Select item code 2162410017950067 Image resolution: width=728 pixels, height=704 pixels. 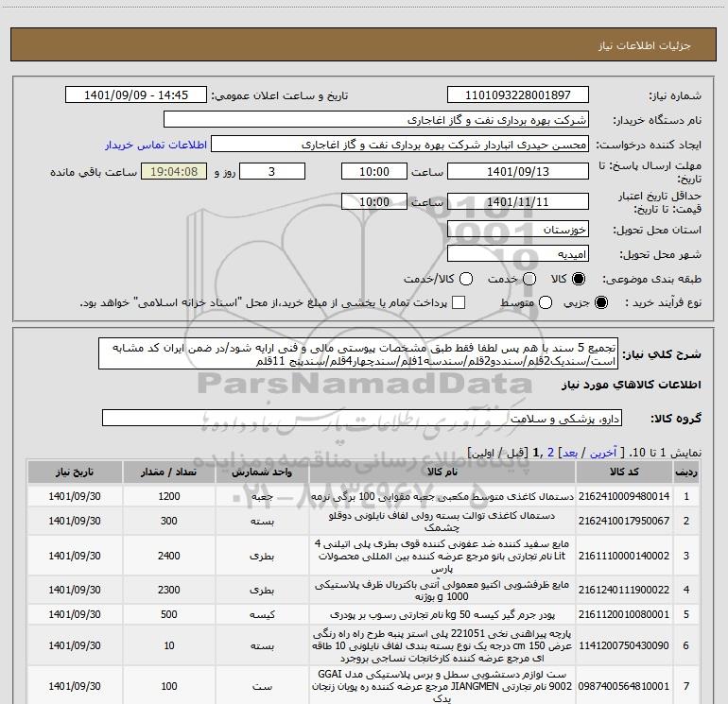coord(624,521)
